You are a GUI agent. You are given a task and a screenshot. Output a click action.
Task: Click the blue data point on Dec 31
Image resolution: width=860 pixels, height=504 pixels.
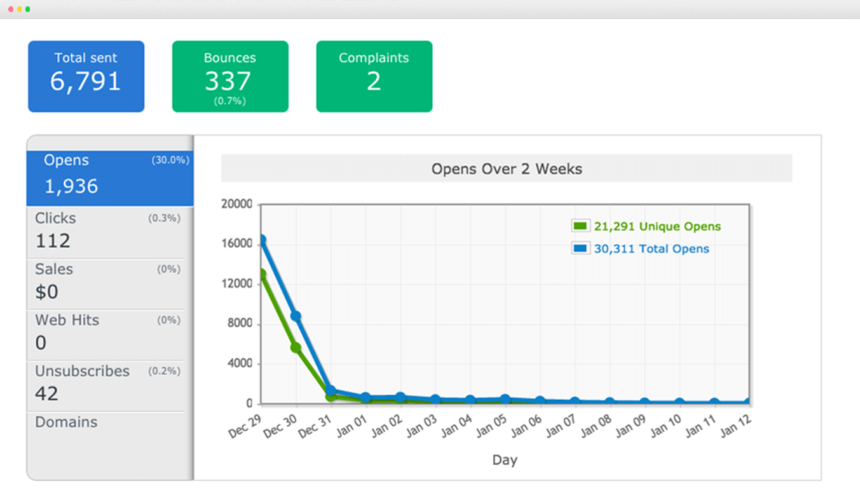click(x=331, y=390)
